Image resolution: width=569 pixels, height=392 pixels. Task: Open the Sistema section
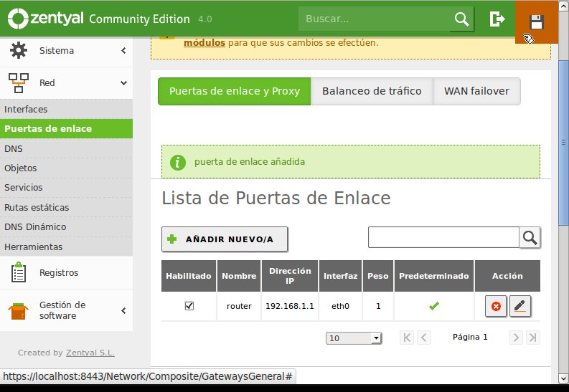pyautogui.click(x=66, y=51)
